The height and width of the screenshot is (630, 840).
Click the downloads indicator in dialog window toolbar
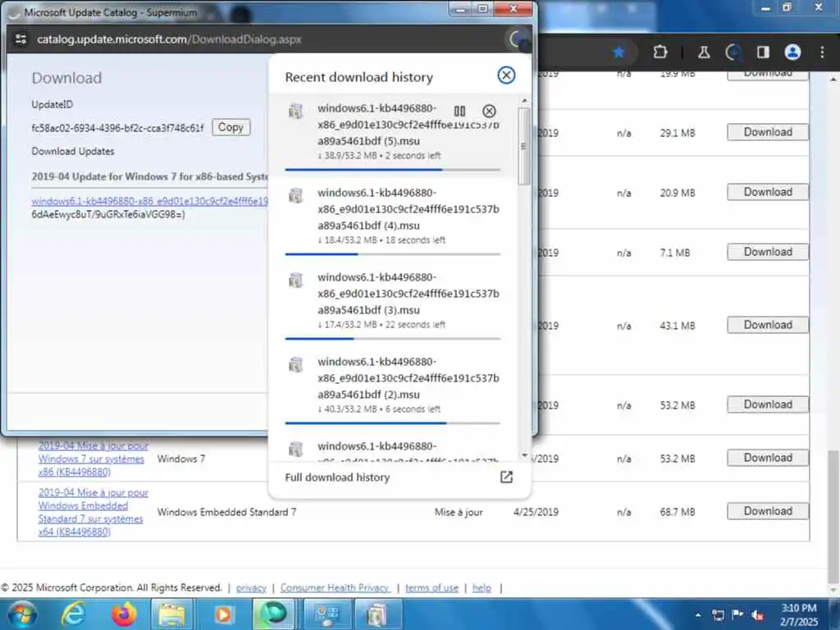click(x=517, y=39)
